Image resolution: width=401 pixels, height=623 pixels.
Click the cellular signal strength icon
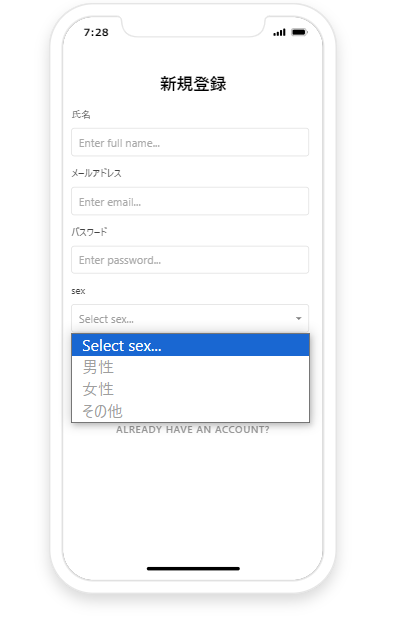coord(279,32)
